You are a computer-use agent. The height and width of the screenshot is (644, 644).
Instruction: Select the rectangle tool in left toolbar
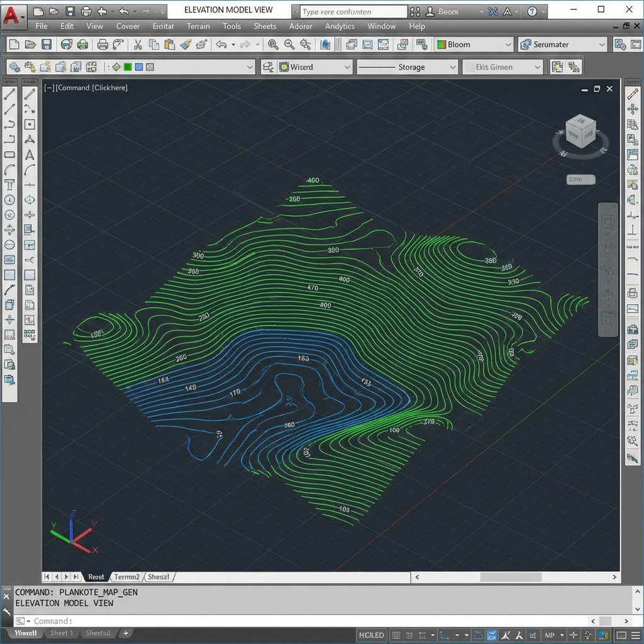point(9,154)
